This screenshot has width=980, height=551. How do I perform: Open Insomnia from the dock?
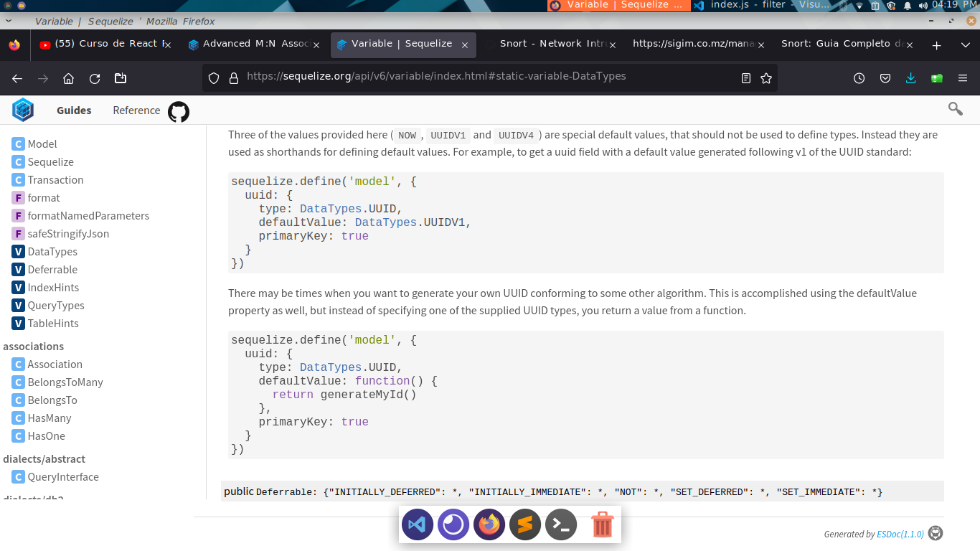coord(453,524)
